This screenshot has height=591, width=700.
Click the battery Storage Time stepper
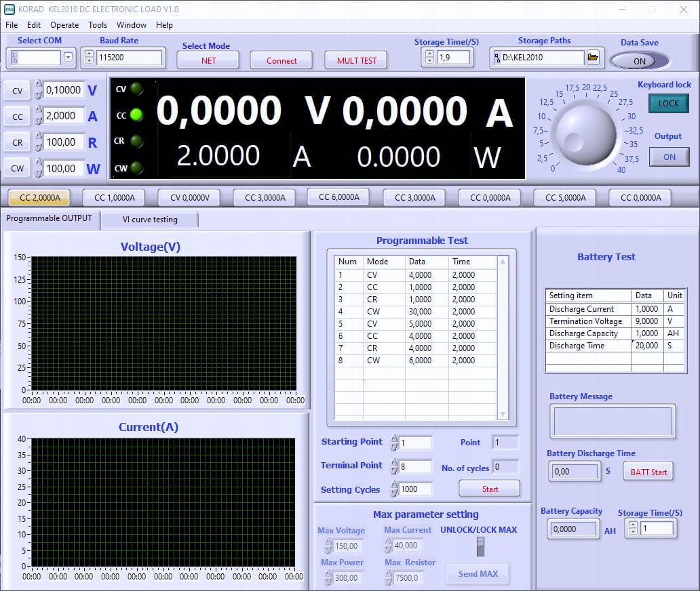pos(633,529)
